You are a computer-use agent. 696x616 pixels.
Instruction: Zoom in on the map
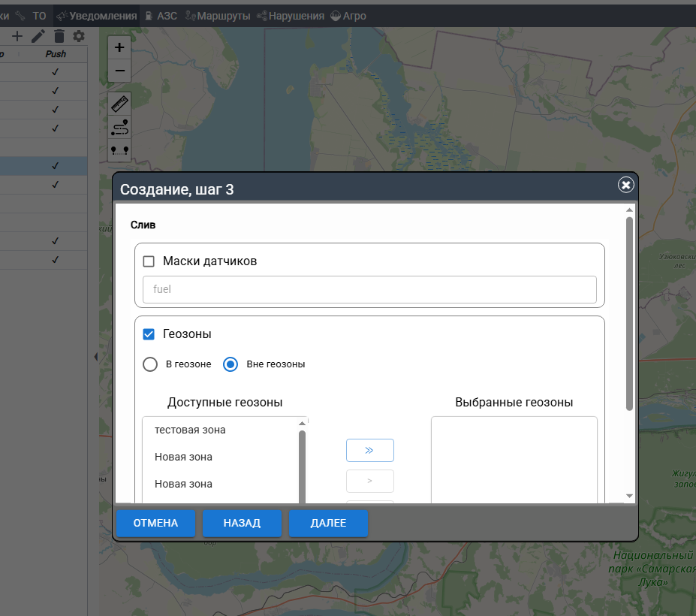[x=119, y=47]
